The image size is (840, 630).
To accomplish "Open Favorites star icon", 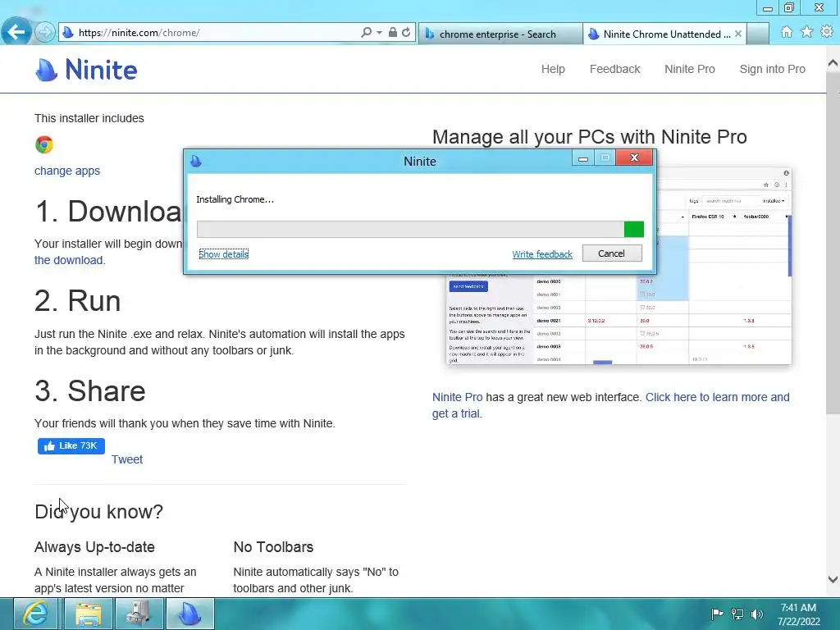I will [807, 32].
